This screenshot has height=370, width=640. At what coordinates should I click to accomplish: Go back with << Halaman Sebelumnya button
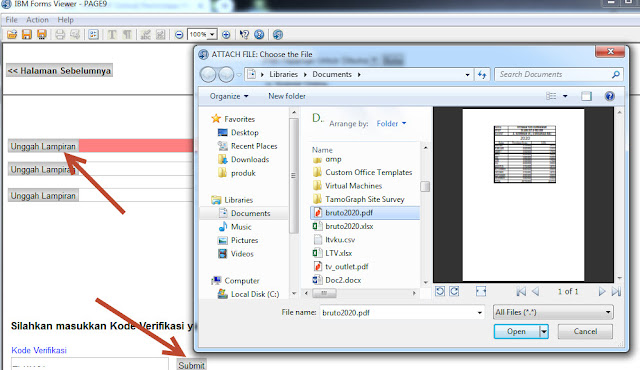(60, 71)
